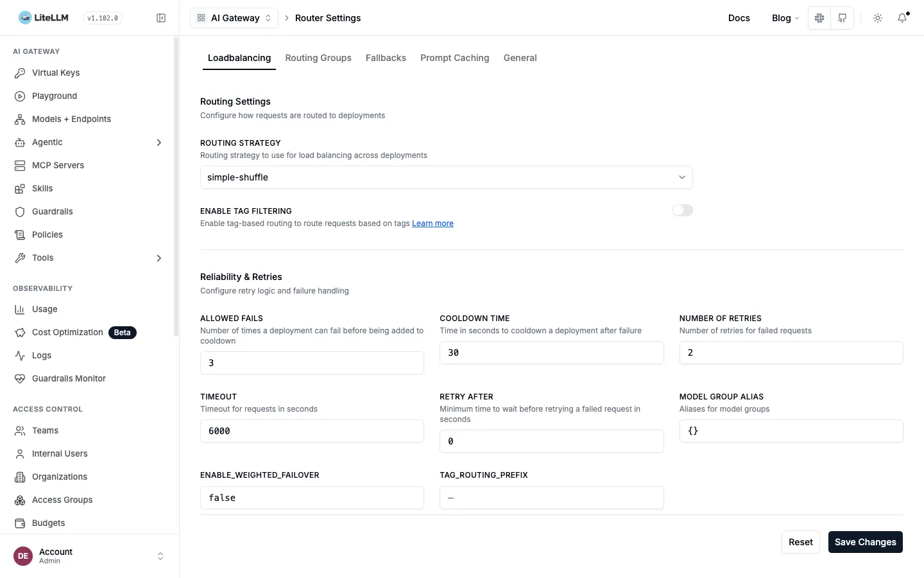Click the Policies icon
The width and height of the screenshot is (924, 578).
[x=20, y=235]
